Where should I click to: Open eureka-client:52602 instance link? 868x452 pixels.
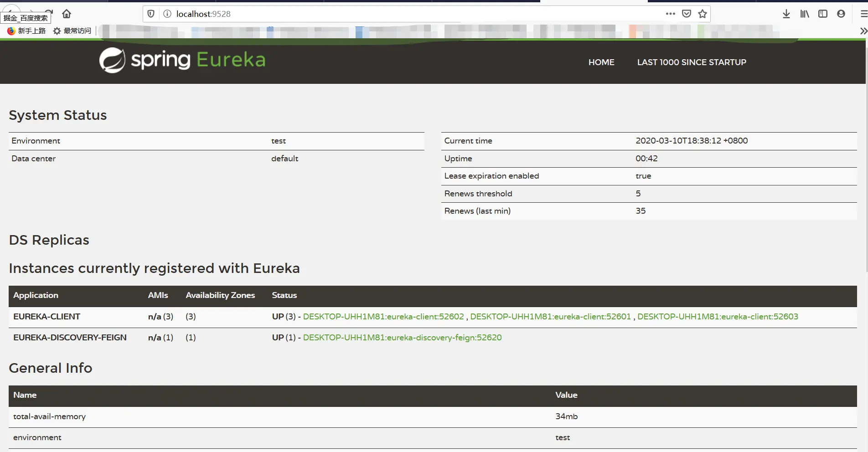383,317
